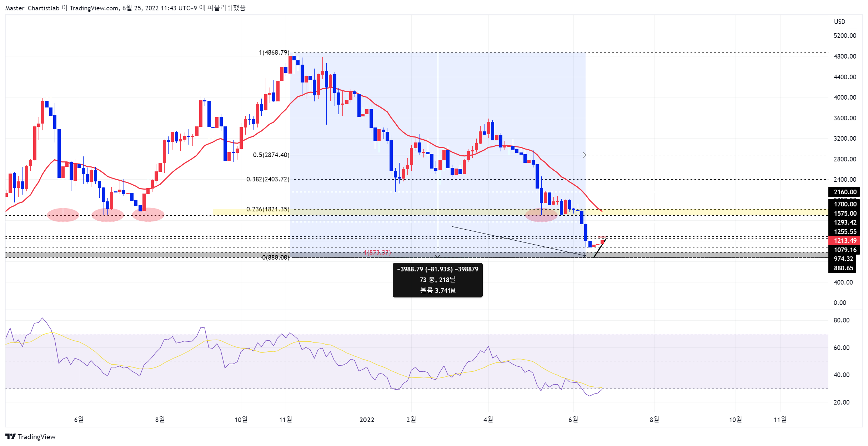Click the 1700.00 price level label
868x446 pixels.
(x=844, y=204)
